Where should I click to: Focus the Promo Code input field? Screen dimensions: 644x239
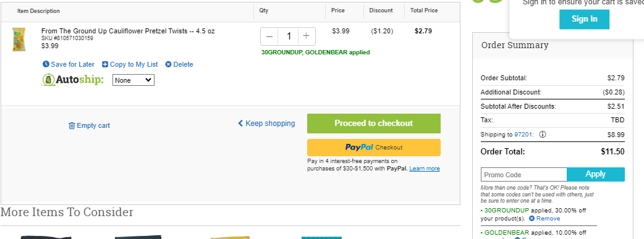[524, 175]
